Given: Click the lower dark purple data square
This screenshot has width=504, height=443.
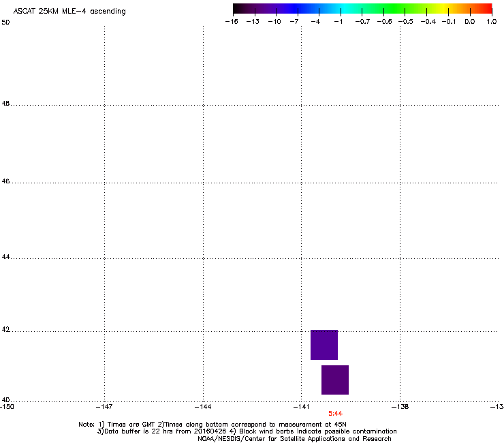Looking at the screenshot, I should coord(335,380).
